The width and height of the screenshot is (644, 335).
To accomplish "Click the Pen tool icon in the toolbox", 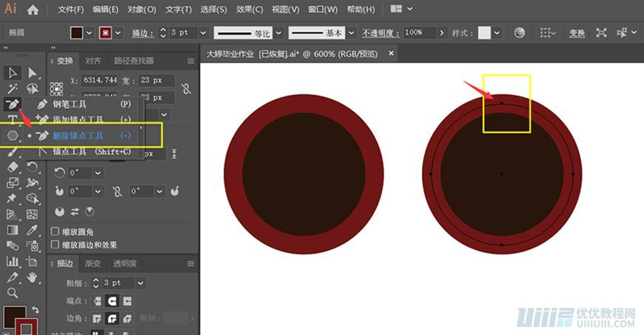I will (13, 104).
